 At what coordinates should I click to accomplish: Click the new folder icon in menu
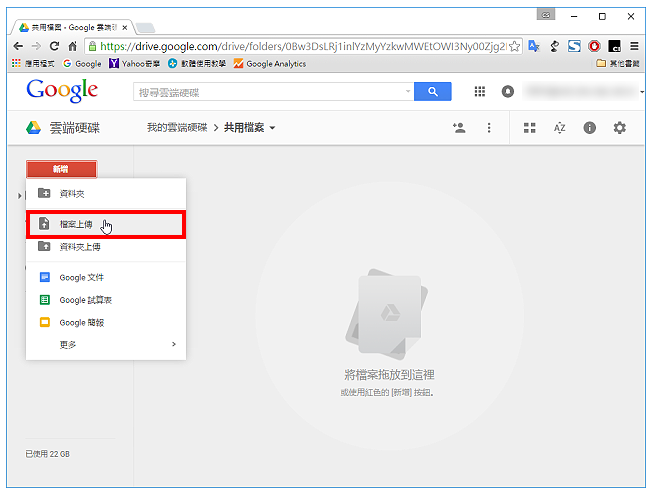point(44,193)
